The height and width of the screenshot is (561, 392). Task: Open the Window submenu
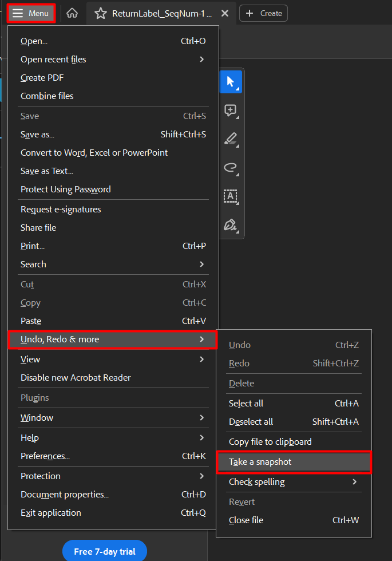(x=37, y=417)
